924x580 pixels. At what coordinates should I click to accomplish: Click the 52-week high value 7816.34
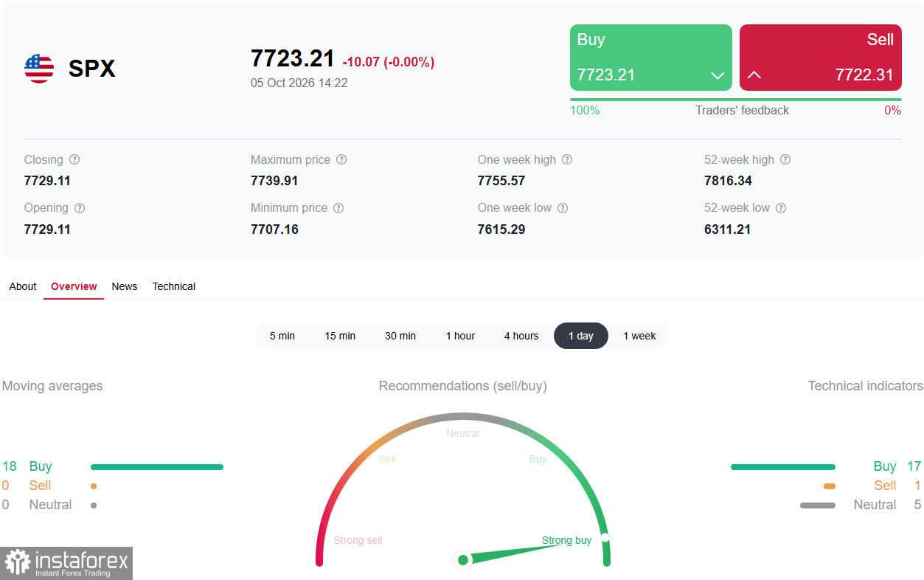(729, 181)
